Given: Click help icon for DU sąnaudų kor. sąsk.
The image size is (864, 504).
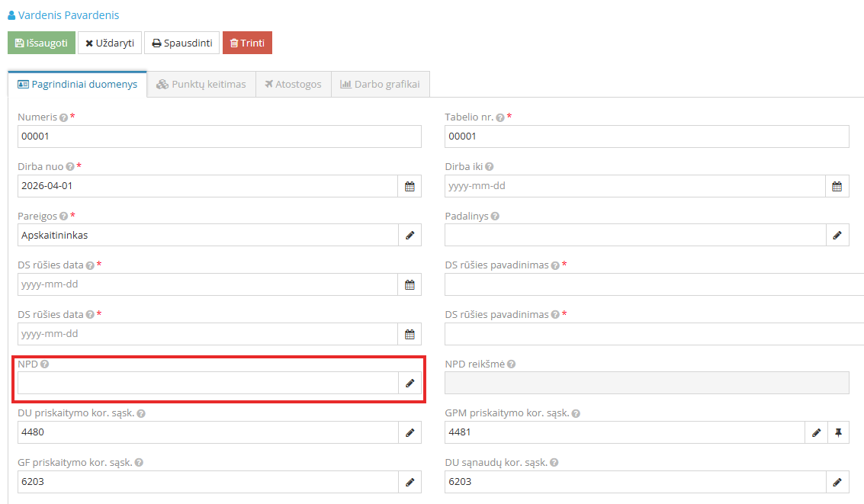Looking at the screenshot, I should [554, 463].
